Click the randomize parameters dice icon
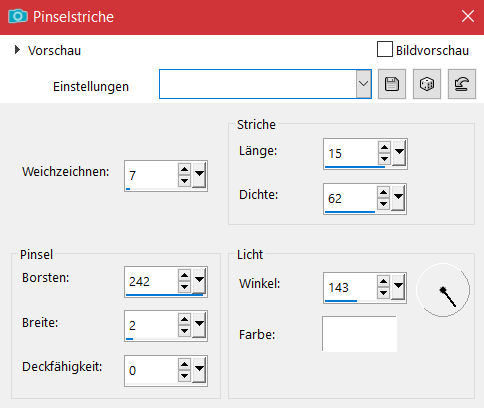The width and height of the screenshot is (484, 408). (x=427, y=84)
